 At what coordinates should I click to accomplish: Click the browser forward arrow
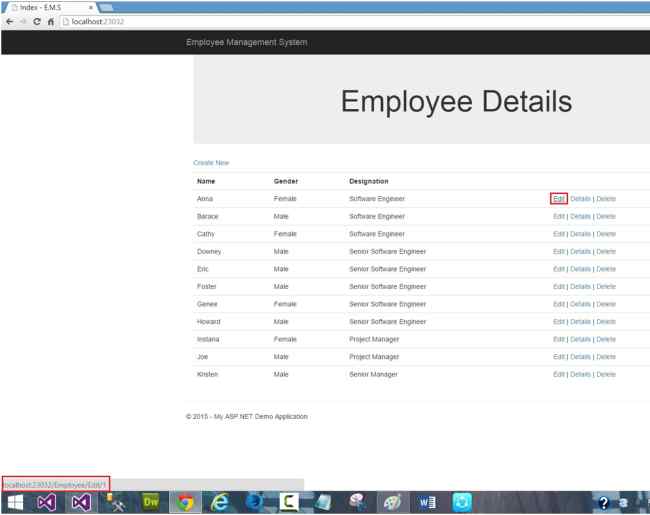23,22
